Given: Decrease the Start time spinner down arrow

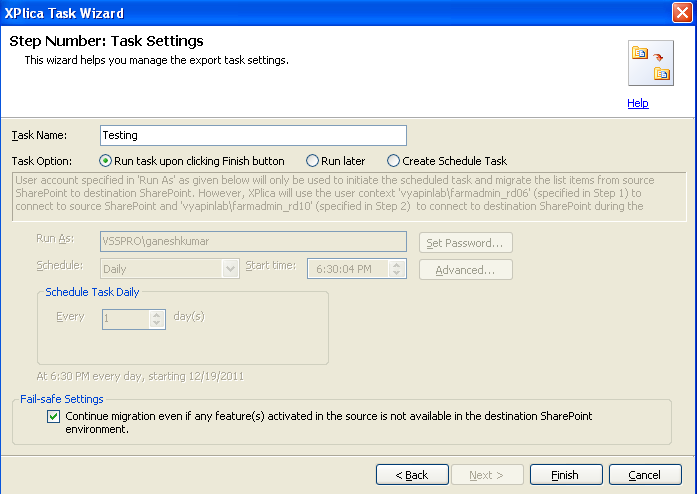Looking at the screenshot, I should 397,273.
